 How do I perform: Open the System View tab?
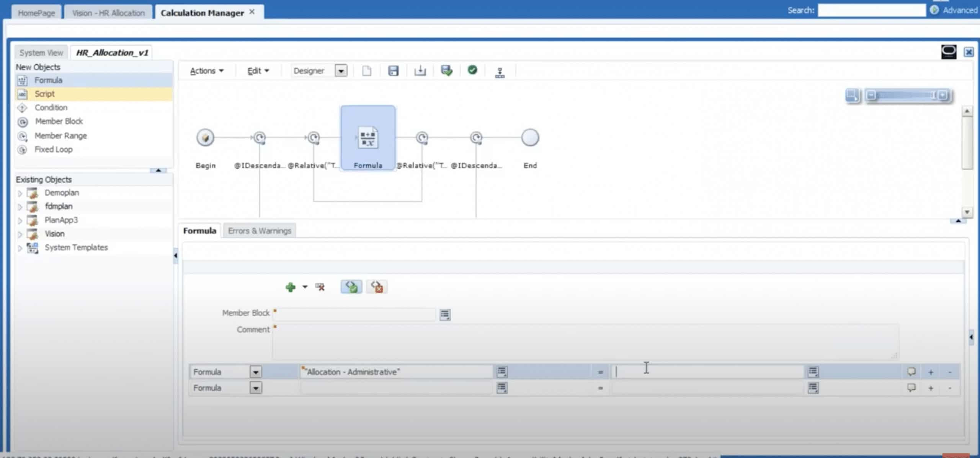point(41,53)
